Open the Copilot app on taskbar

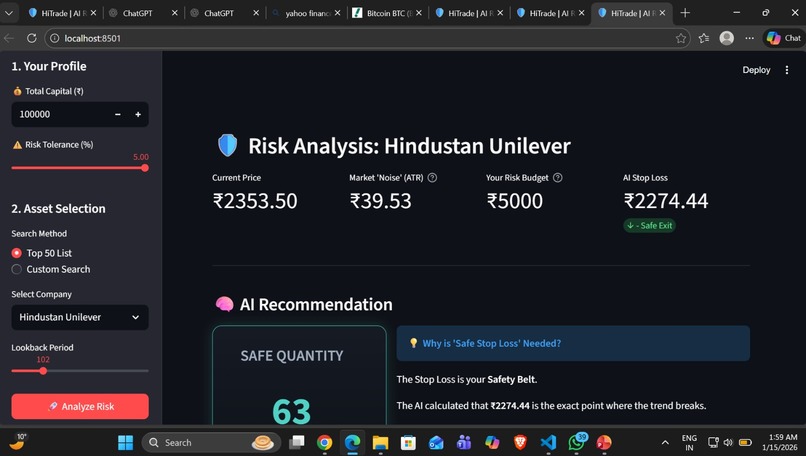click(x=492, y=443)
